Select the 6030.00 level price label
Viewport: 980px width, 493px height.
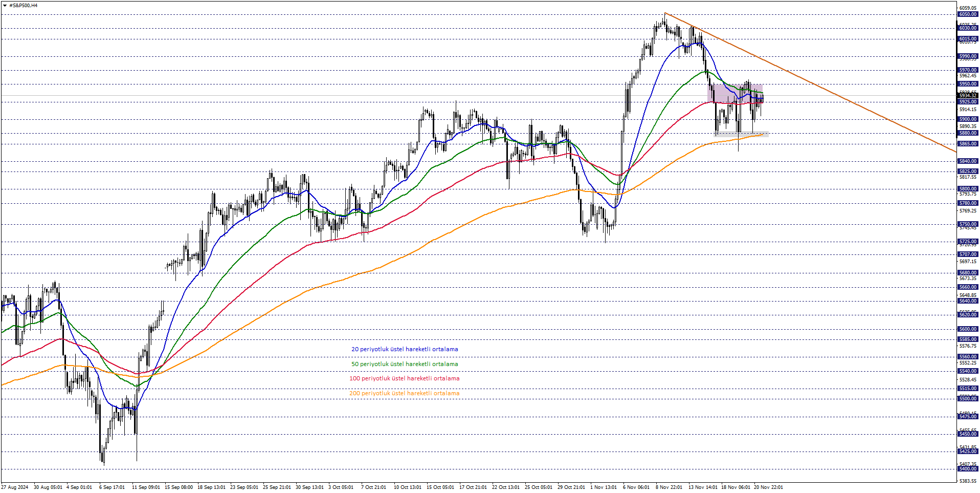click(x=968, y=28)
